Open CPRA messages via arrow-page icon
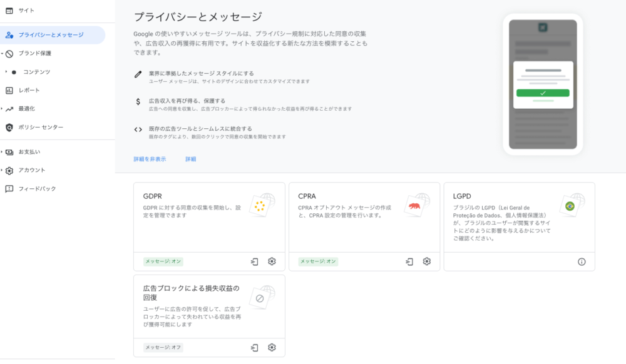626x364 pixels. pyautogui.click(x=409, y=262)
